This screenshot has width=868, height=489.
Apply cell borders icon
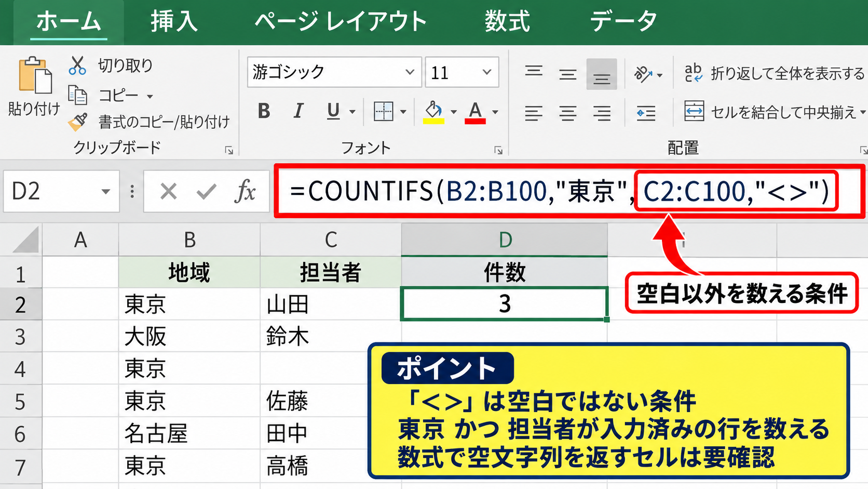(x=383, y=111)
